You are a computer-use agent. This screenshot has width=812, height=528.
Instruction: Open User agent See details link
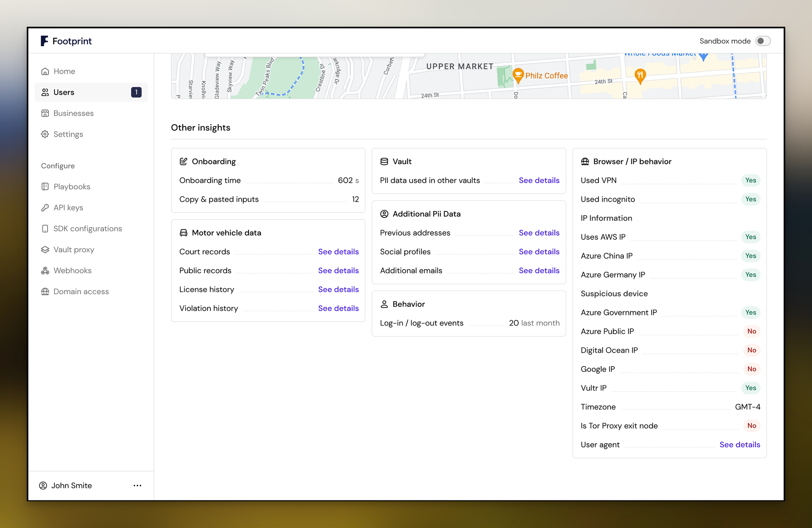click(739, 445)
